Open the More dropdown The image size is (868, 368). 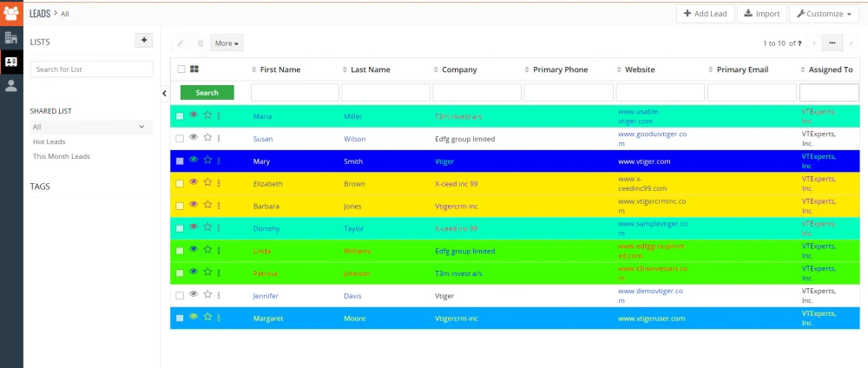(227, 43)
